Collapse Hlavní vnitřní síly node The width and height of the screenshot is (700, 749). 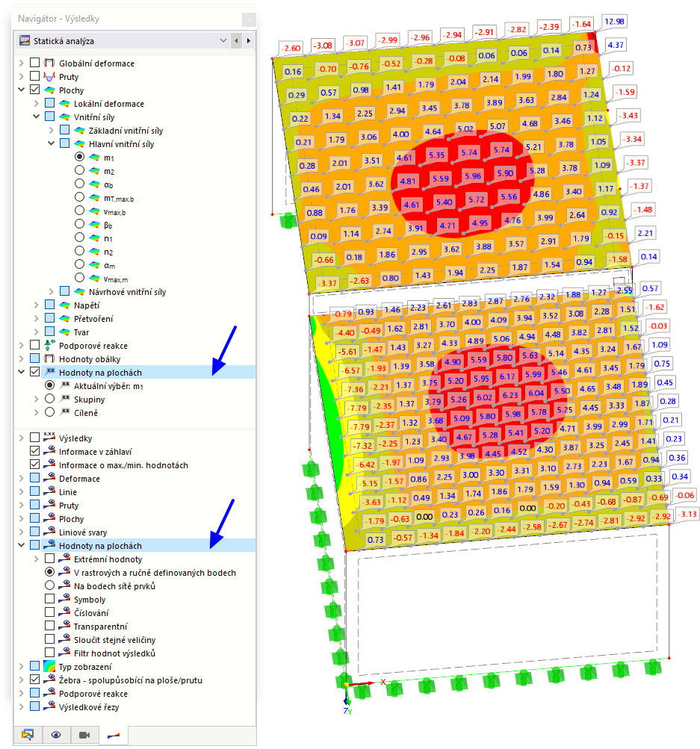[51, 143]
